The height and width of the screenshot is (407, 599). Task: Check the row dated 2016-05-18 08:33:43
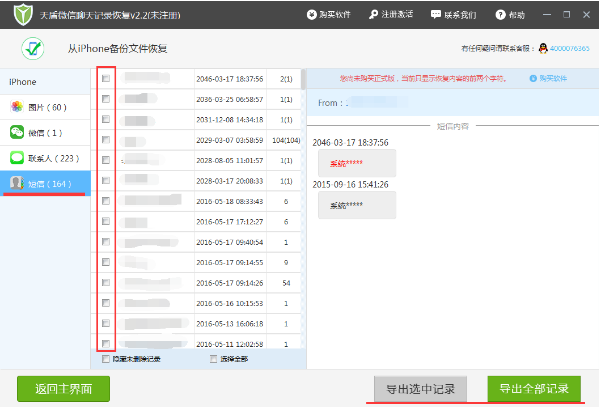(x=106, y=201)
